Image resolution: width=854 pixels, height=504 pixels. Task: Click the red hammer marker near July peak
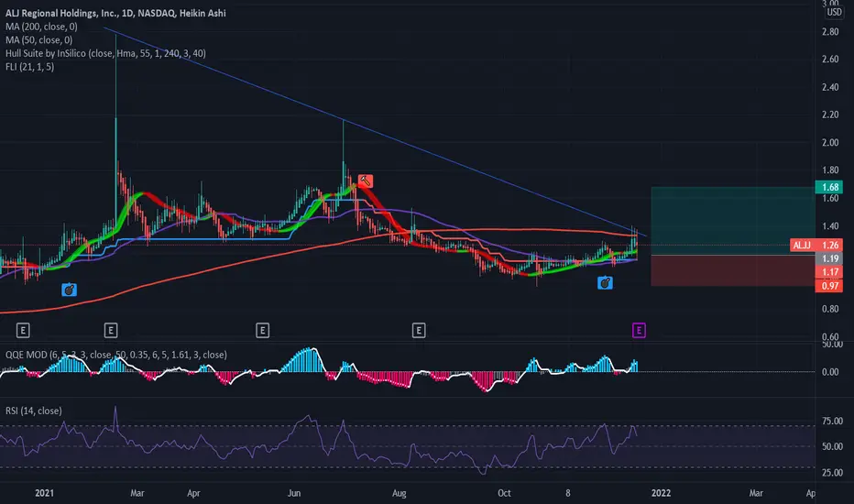coord(366,181)
